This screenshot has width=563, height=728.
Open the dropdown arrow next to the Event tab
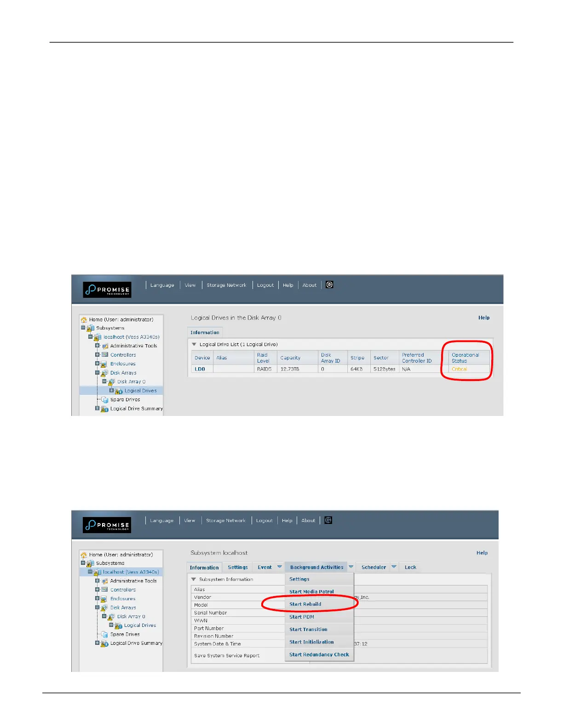[x=279, y=567]
